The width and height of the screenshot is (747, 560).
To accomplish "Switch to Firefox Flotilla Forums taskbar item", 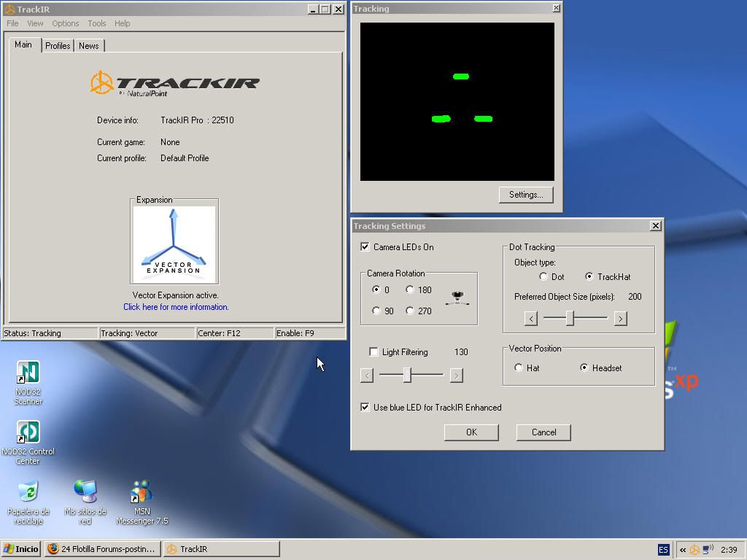I will click(102, 549).
